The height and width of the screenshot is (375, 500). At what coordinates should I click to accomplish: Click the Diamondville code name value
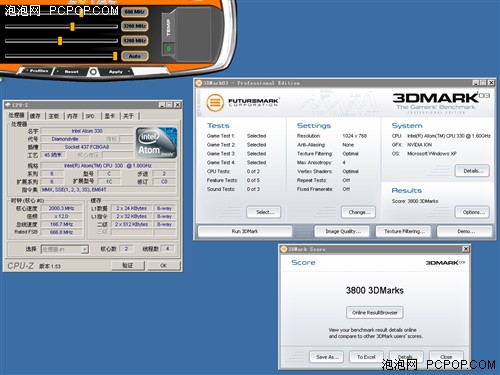(65, 139)
